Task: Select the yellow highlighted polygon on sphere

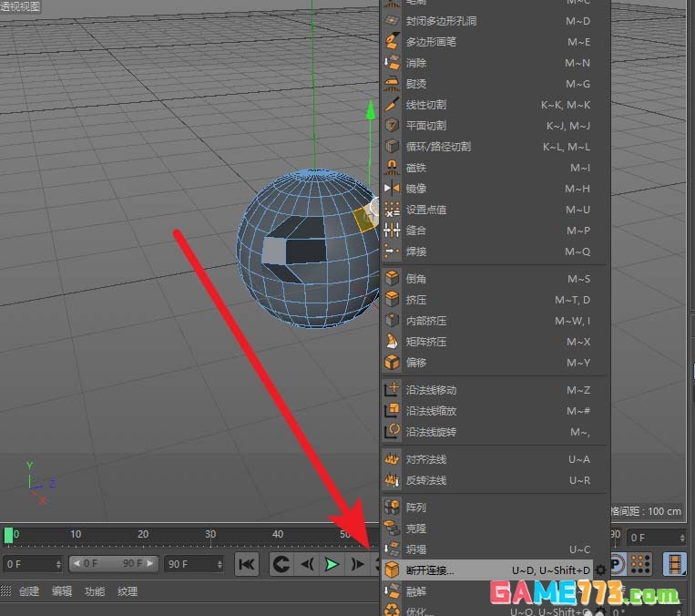Action: point(364,220)
